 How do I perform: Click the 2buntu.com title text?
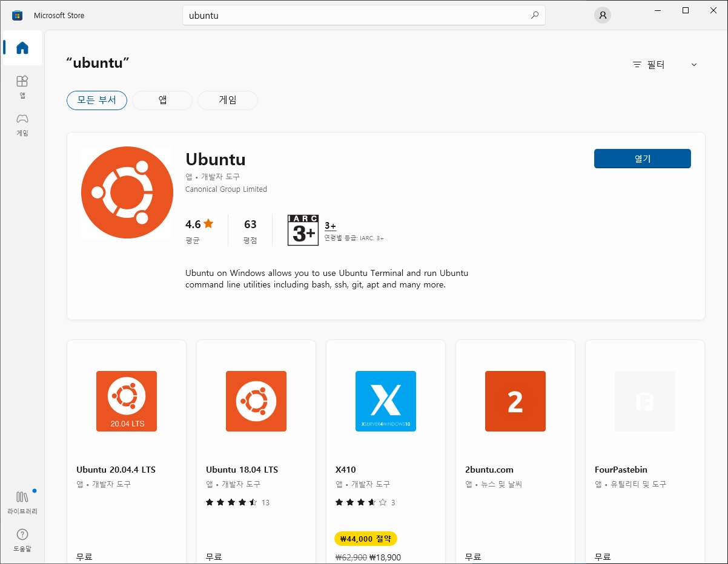tap(489, 470)
